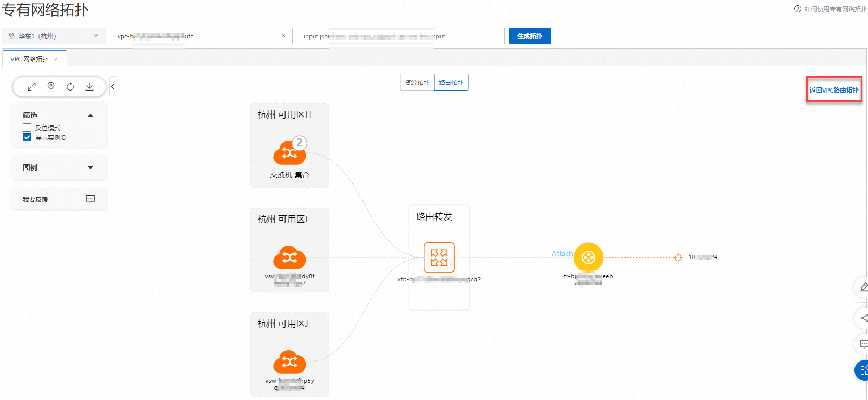Image resolution: width=868 pixels, height=400 pixels.
Task: Click the floating chat message icon
Action: click(863, 344)
